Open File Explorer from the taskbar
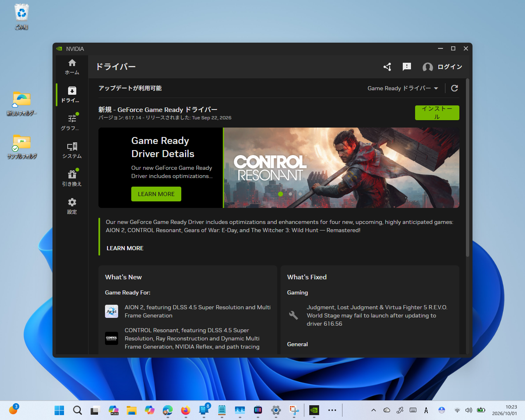The width and height of the screenshot is (525, 420). click(132, 410)
